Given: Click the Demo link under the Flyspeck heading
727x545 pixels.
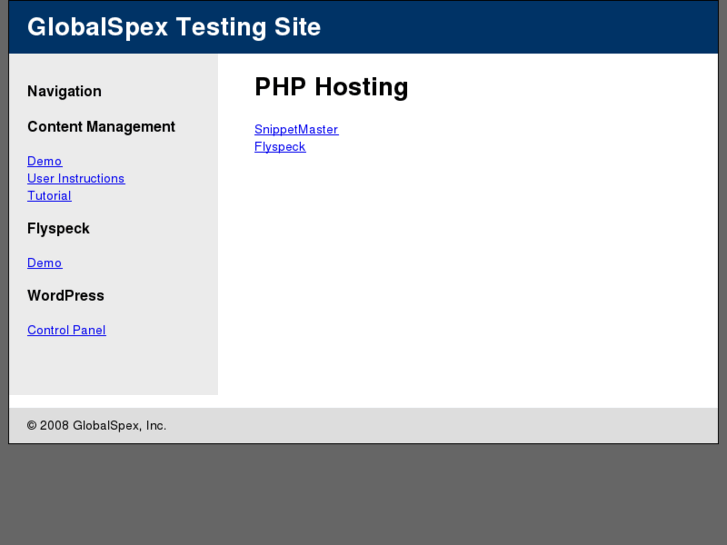Looking at the screenshot, I should [44, 263].
